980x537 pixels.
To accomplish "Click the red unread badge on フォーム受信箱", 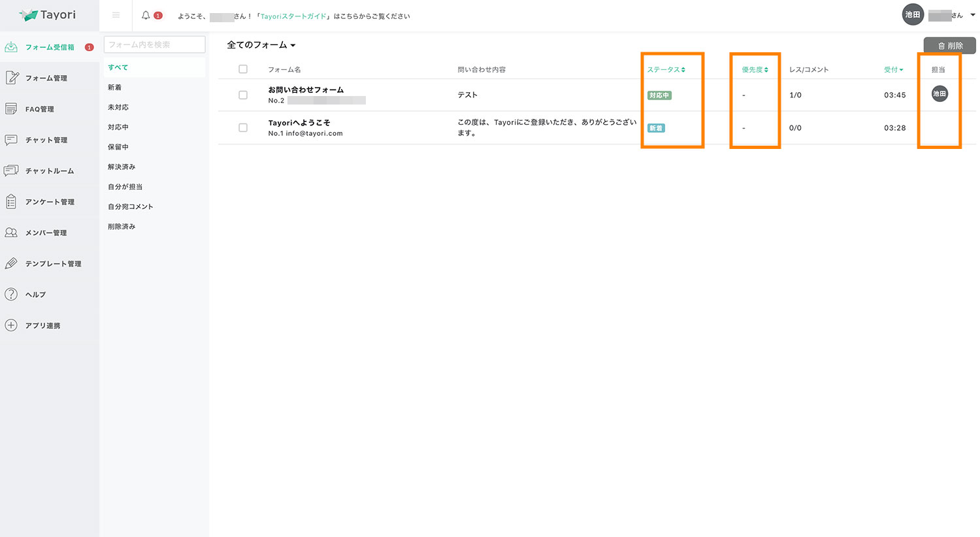I will point(90,47).
